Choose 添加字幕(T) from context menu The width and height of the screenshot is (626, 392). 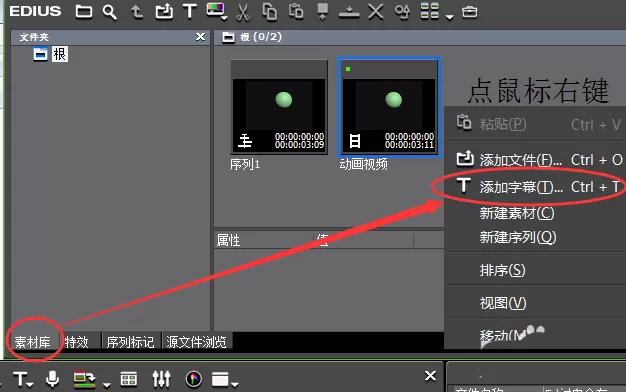(535, 186)
